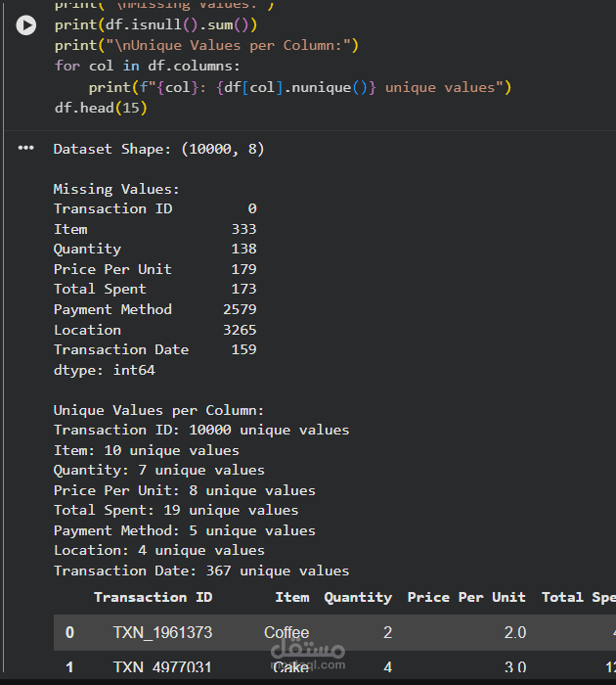Click the Coffee item cell
The height and width of the screenshot is (685, 616).
click(286, 633)
